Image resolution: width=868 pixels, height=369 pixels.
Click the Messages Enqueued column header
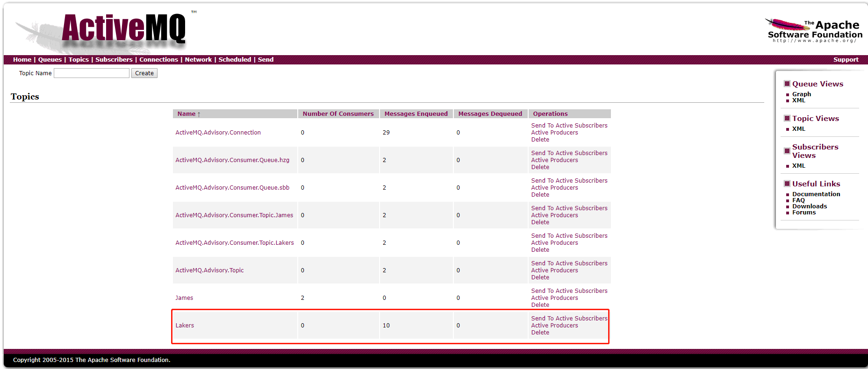pyautogui.click(x=416, y=114)
